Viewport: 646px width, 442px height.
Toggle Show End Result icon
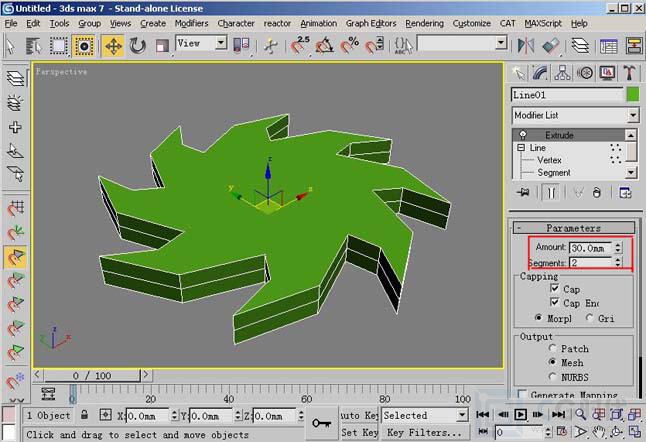551,192
